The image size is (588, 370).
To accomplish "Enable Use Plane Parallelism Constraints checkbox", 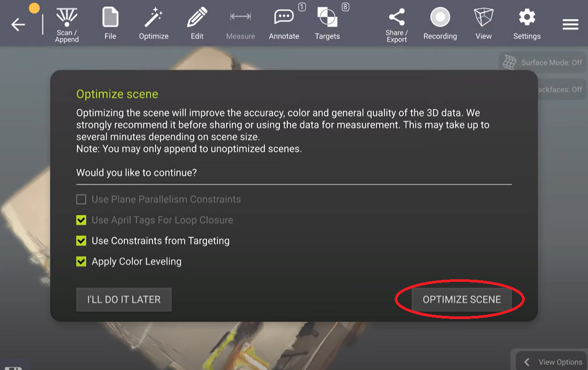I will [x=81, y=200].
